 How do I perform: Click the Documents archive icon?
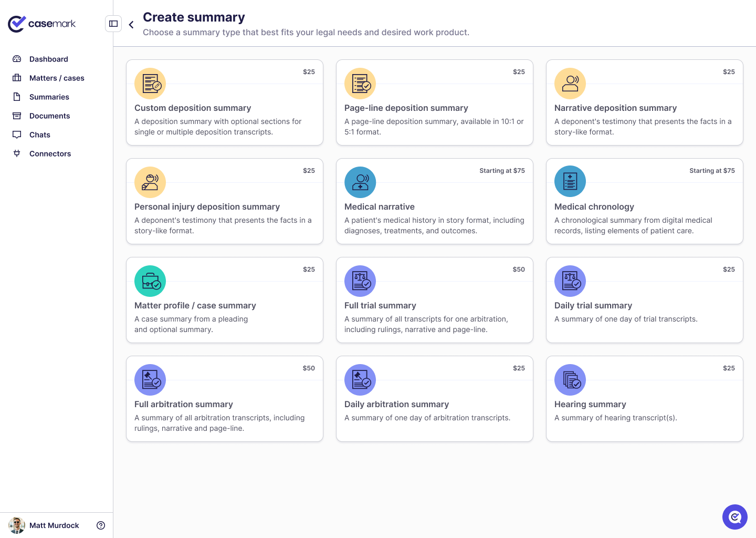[17, 116]
